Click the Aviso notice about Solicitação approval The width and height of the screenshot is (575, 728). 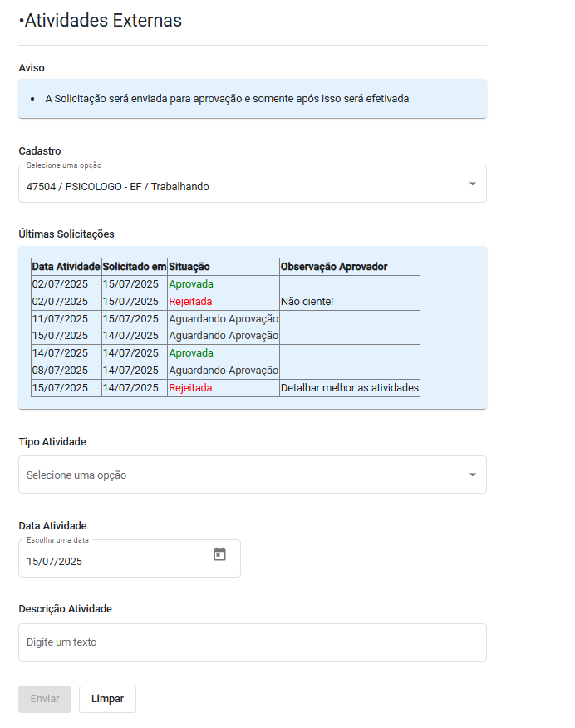tap(253, 98)
